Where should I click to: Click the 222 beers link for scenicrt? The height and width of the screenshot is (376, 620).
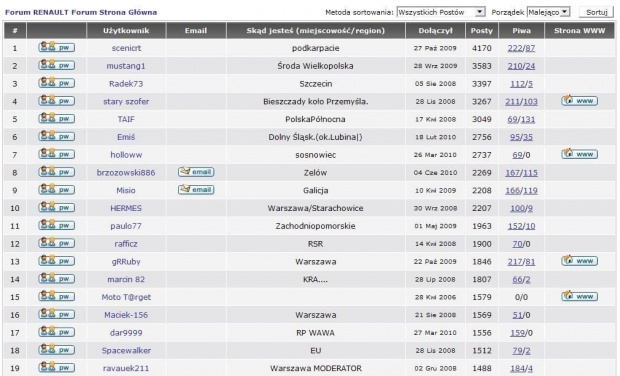coord(515,48)
